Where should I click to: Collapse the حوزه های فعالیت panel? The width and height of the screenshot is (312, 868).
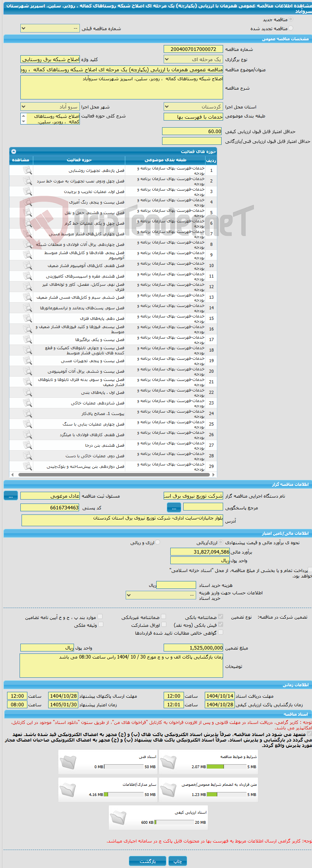[14, 152]
